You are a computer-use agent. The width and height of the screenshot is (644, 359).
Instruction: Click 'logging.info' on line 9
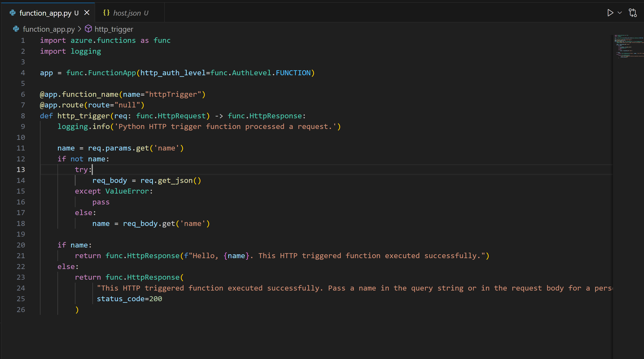tap(84, 126)
